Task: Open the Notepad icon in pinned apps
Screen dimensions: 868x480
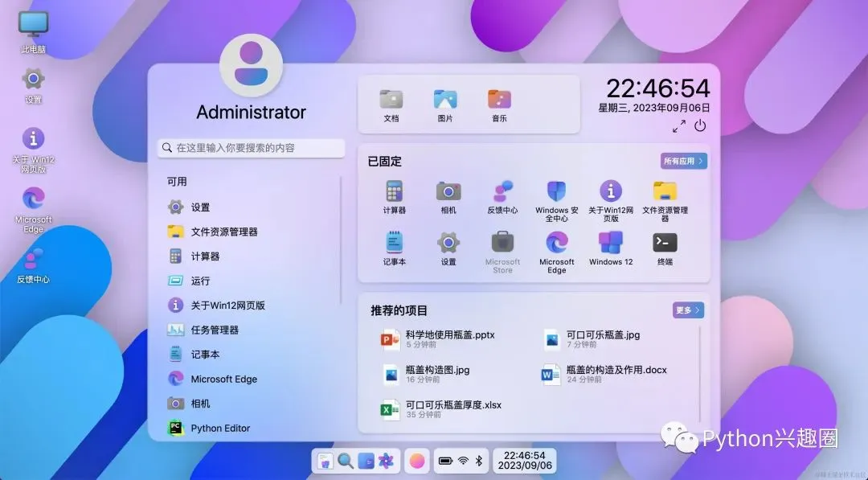Action: point(394,248)
